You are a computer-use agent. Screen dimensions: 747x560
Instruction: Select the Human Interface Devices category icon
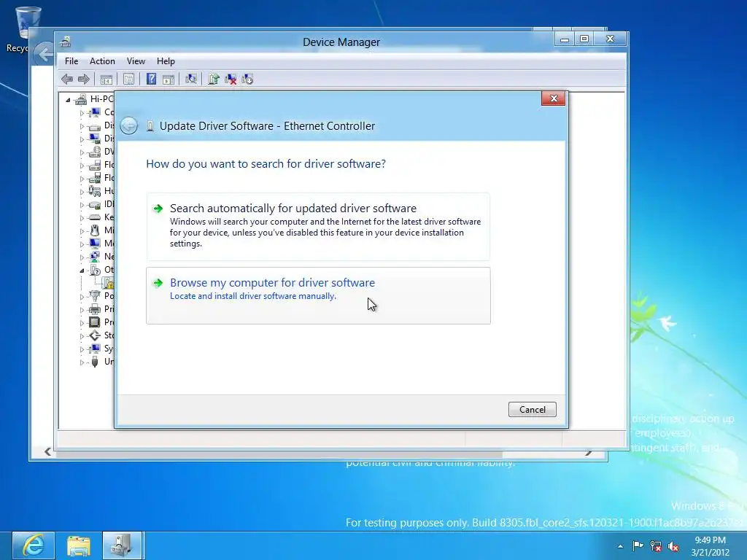click(95, 191)
